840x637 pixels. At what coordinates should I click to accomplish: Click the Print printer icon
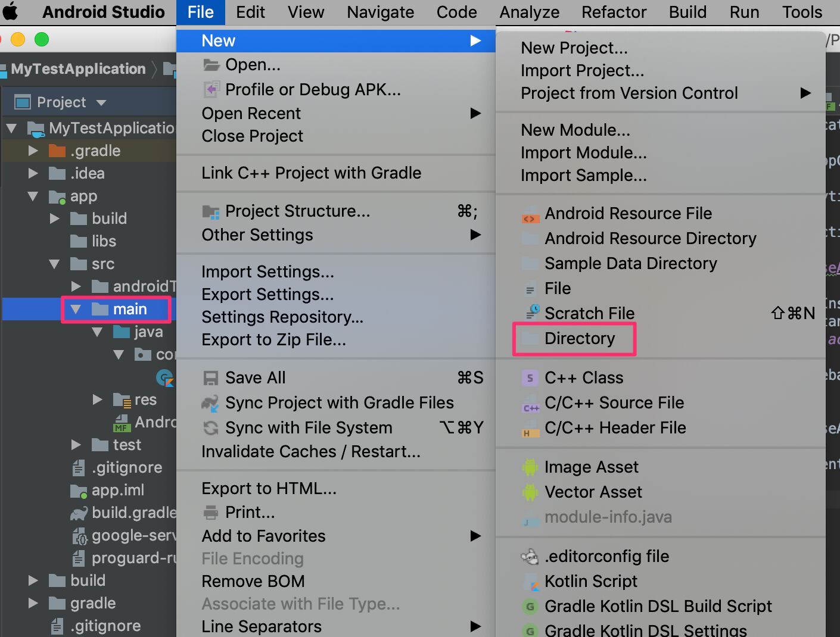tap(211, 513)
